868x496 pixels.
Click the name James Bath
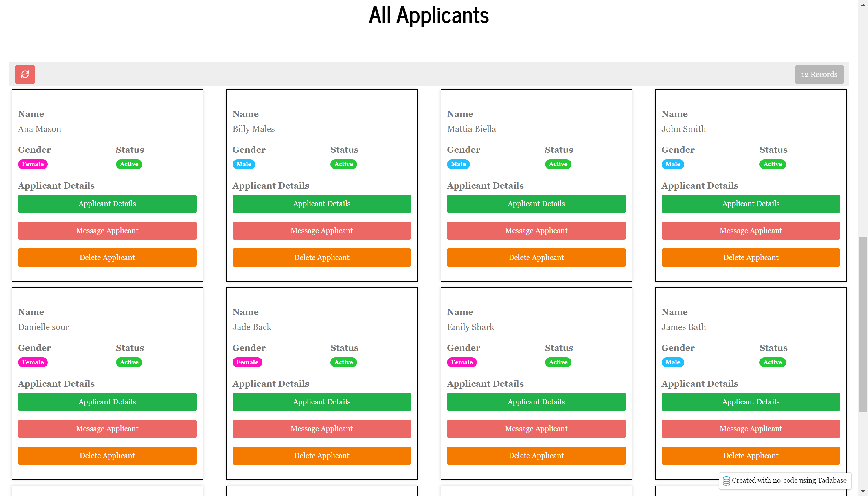pos(684,327)
